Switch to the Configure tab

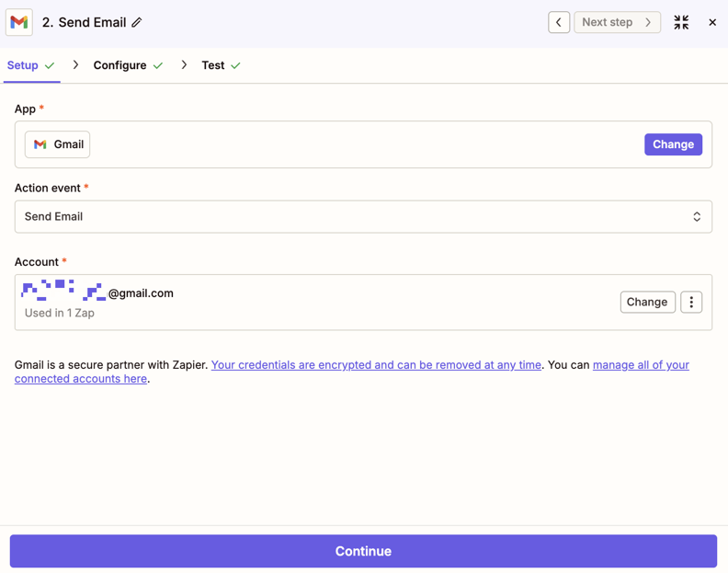click(128, 65)
